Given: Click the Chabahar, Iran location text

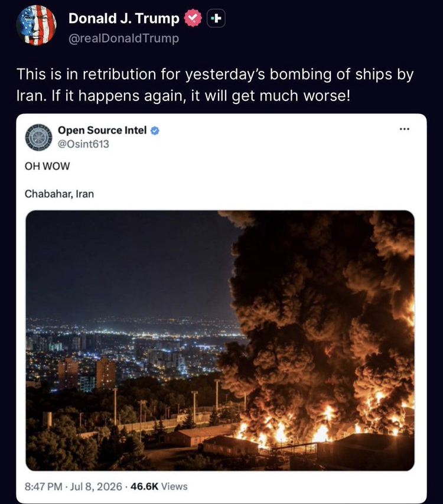Looking at the screenshot, I should point(59,194).
